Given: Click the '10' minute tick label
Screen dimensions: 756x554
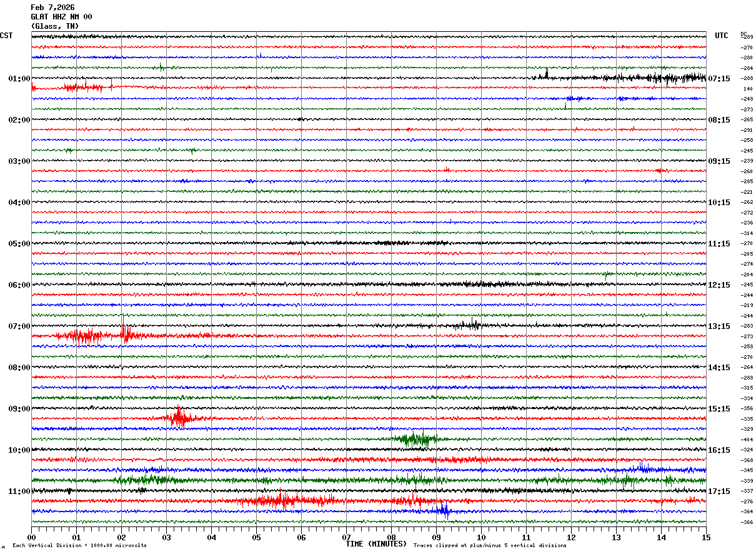Looking at the screenshot, I should click(481, 537).
